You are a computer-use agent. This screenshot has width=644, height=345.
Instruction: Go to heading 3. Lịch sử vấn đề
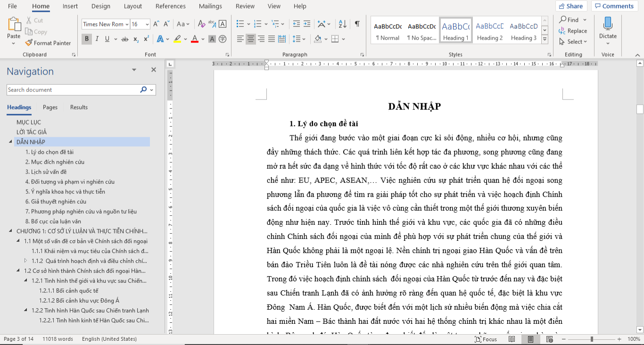click(46, 172)
